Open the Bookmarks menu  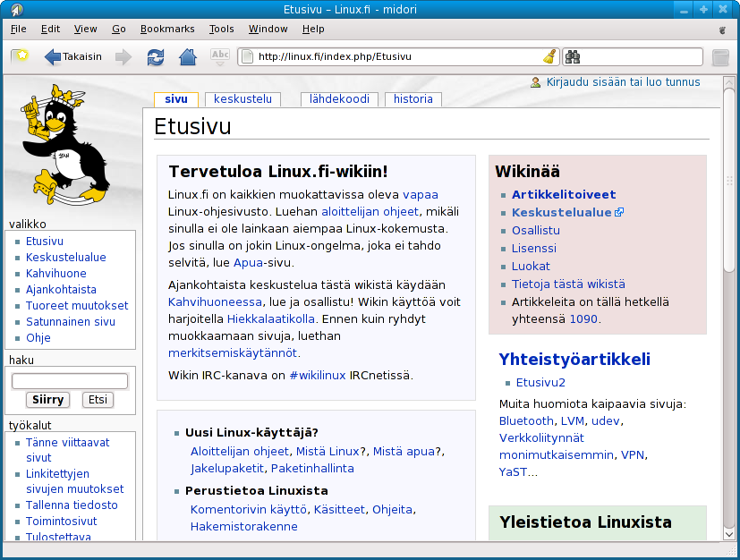[x=167, y=29]
